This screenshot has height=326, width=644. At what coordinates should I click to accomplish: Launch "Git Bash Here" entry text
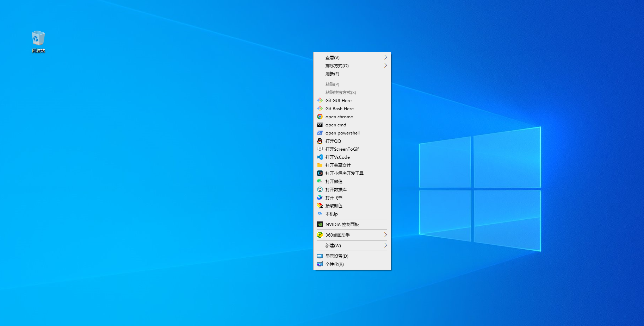[x=339, y=108]
